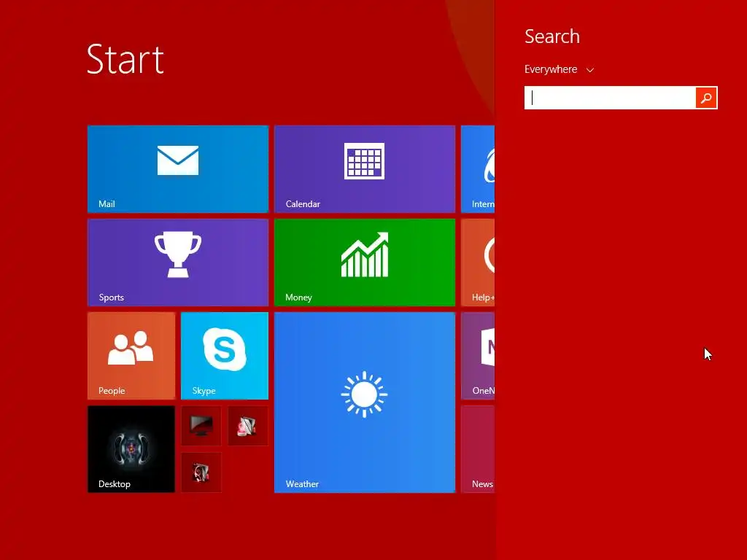This screenshot has height=560, width=747.
Task: Open the Mail tile
Action: coord(178,168)
